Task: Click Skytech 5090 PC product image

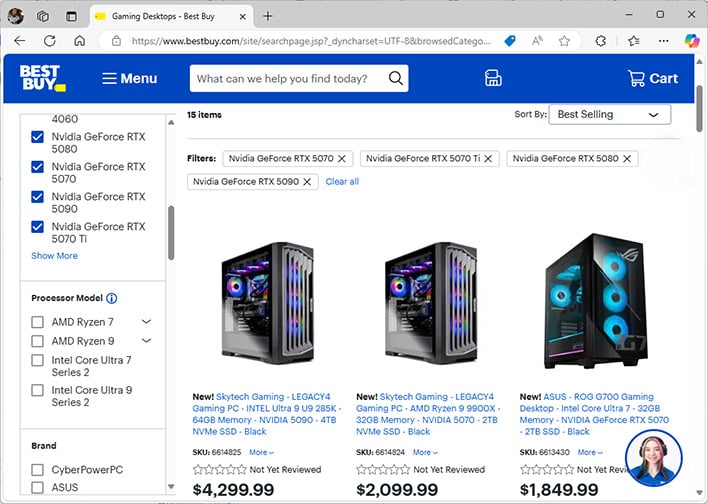Action: point(267,303)
